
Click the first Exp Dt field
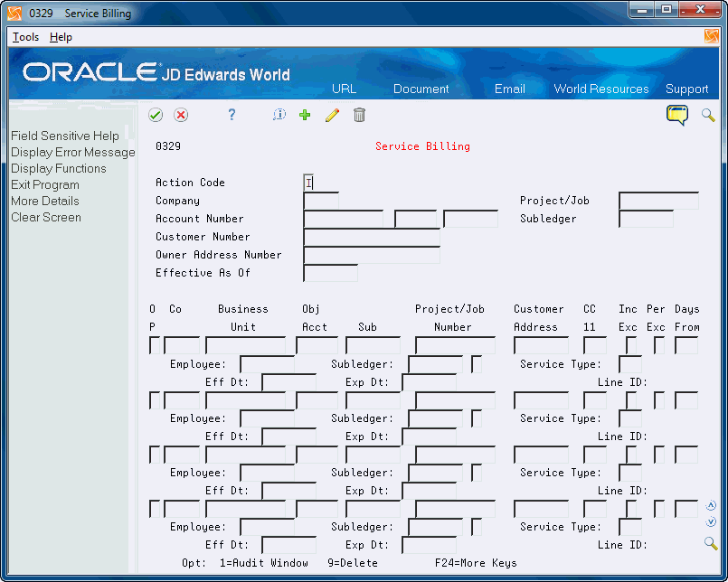coord(429,382)
